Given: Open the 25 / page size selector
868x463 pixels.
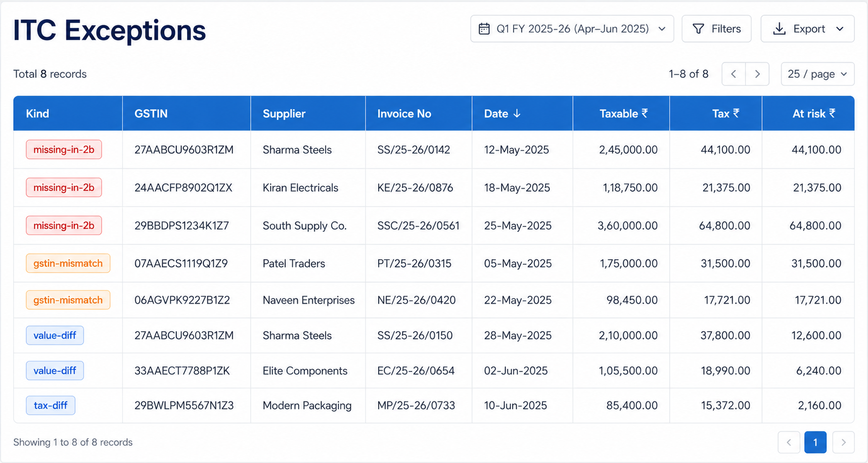Looking at the screenshot, I should (x=817, y=74).
